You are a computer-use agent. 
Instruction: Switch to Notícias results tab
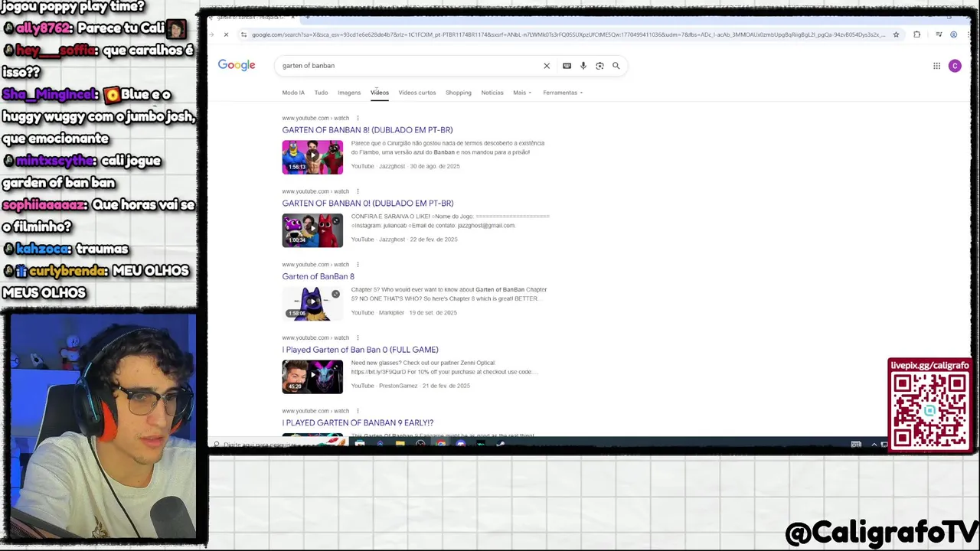(x=492, y=93)
